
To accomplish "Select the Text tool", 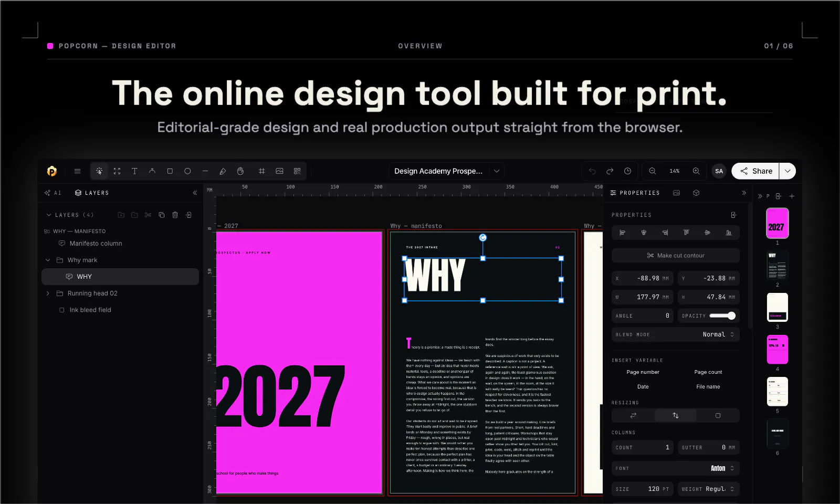I will coord(134,171).
